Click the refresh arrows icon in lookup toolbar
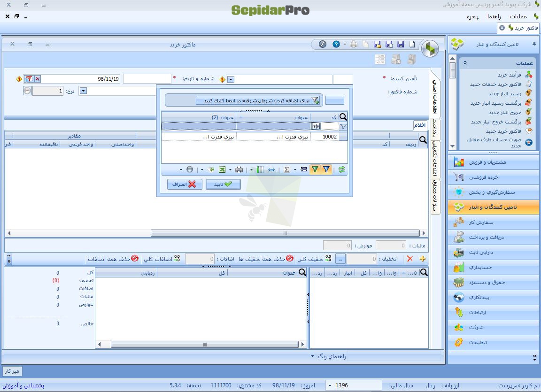This screenshot has width=541, height=392. pyautogui.click(x=341, y=169)
